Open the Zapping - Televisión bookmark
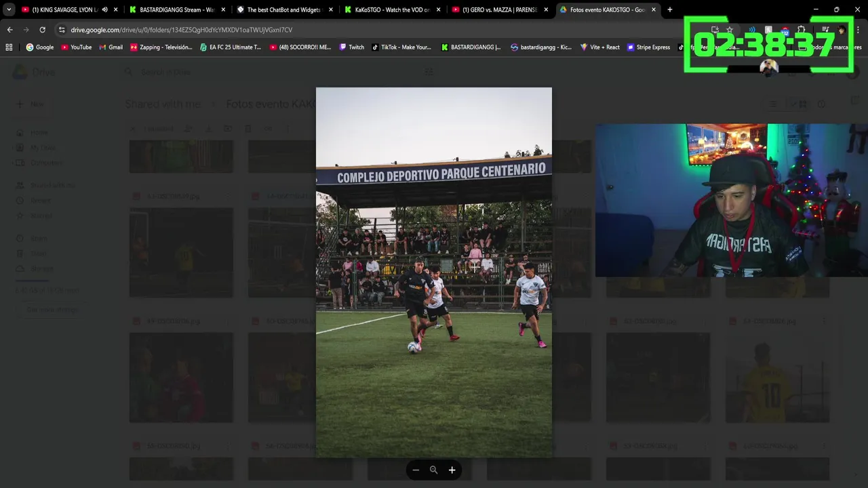 (161, 47)
